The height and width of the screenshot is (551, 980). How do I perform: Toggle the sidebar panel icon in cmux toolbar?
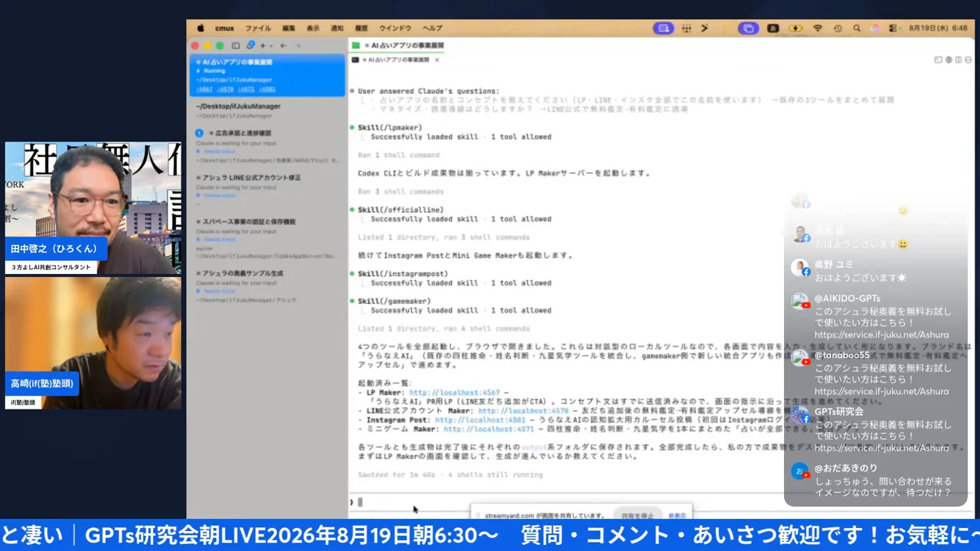point(236,46)
